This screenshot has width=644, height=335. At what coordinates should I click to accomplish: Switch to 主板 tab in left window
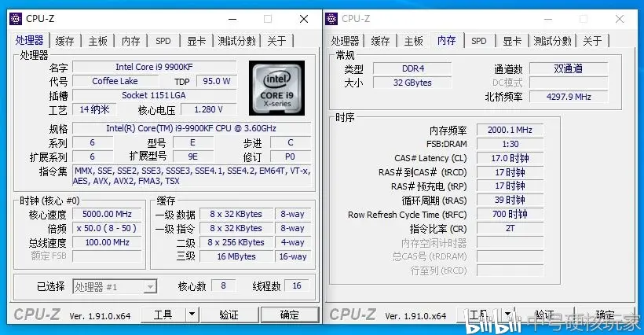tap(97, 41)
